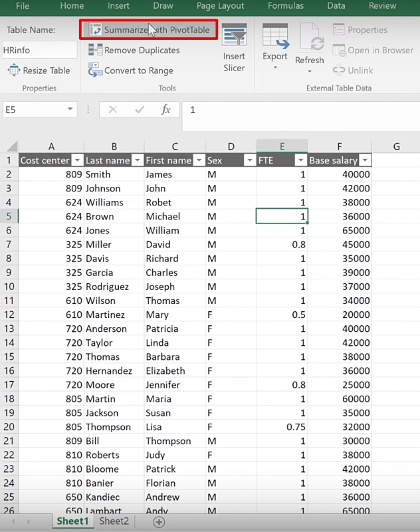420x532 pixels.
Task: Add a new sheet with plus icon
Action: 159,522
